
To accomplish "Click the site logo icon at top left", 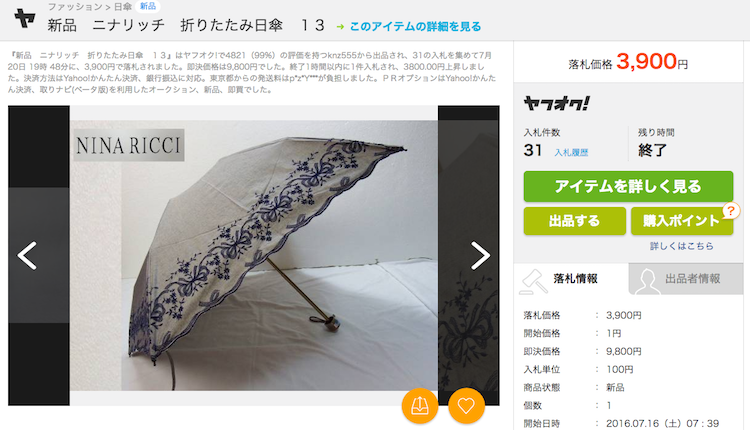I will click(25, 19).
